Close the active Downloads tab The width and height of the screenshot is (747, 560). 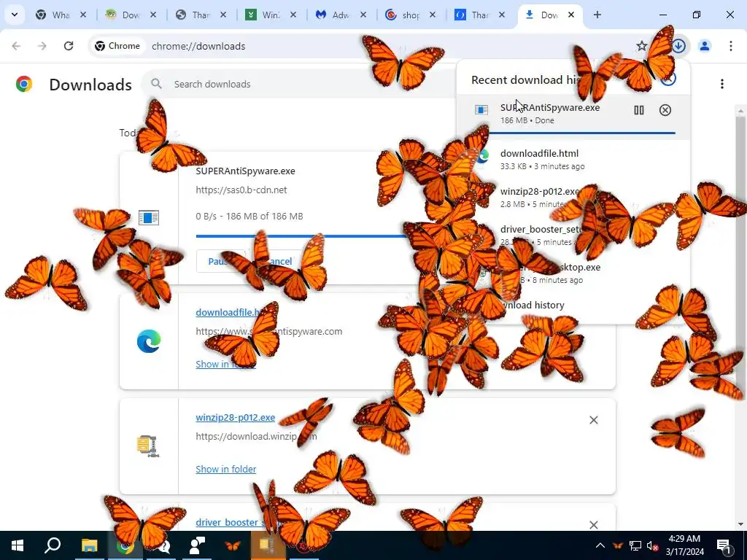pyautogui.click(x=570, y=15)
